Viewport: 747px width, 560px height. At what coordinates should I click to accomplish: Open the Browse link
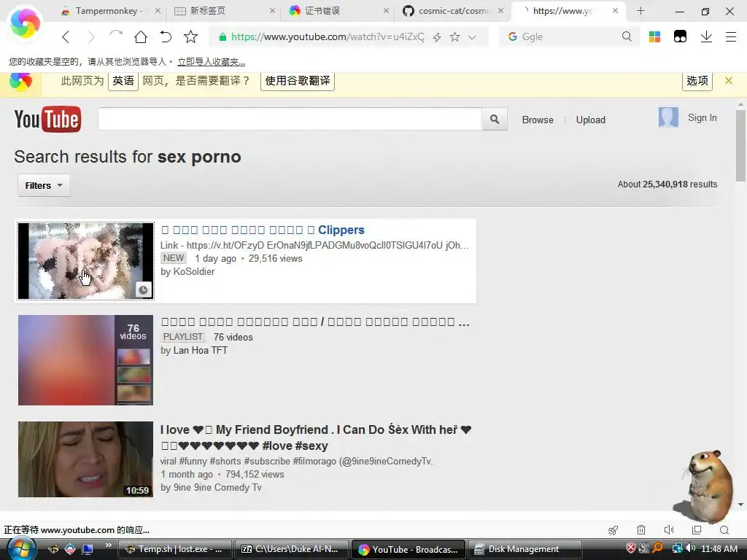pos(538,120)
